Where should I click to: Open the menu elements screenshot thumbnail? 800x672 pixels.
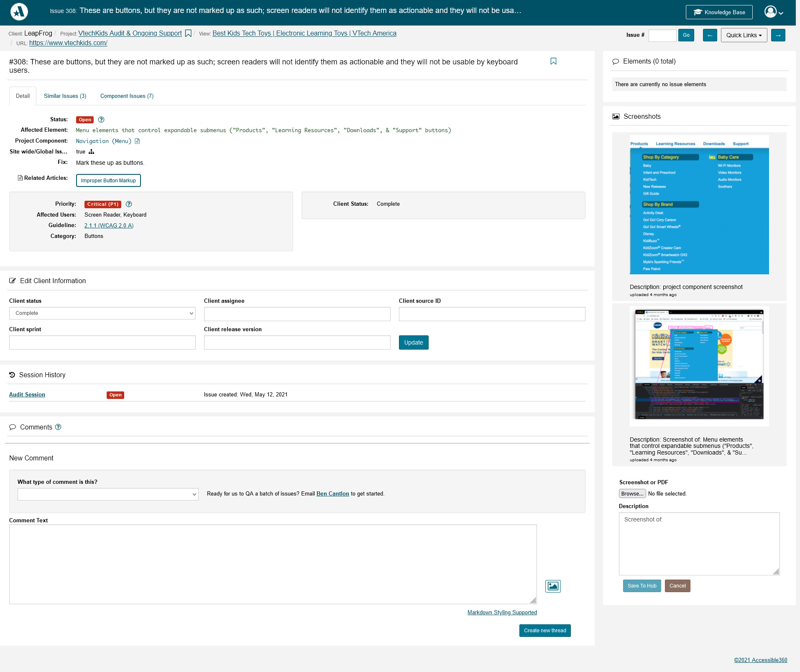[x=699, y=366]
